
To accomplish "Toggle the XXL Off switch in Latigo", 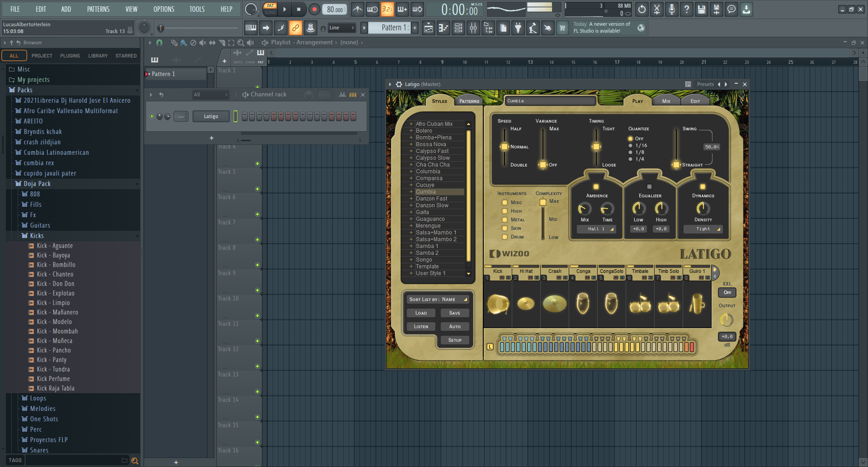I will pos(727,293).
